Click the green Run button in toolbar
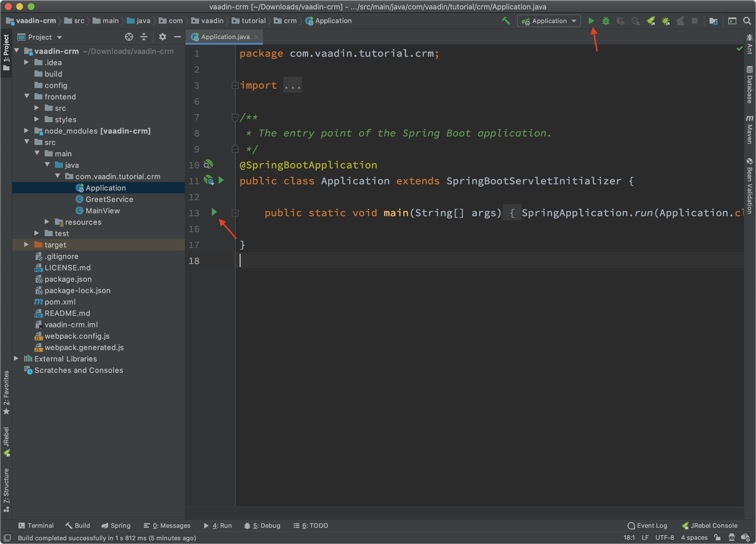The height and width of the screenshot is (544, 756). coord(591,21)
